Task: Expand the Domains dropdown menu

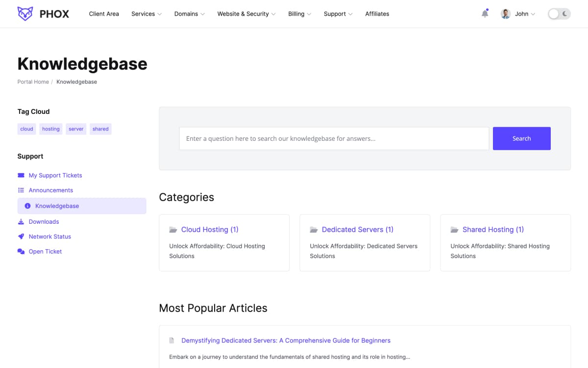Action: click(190, 14)
